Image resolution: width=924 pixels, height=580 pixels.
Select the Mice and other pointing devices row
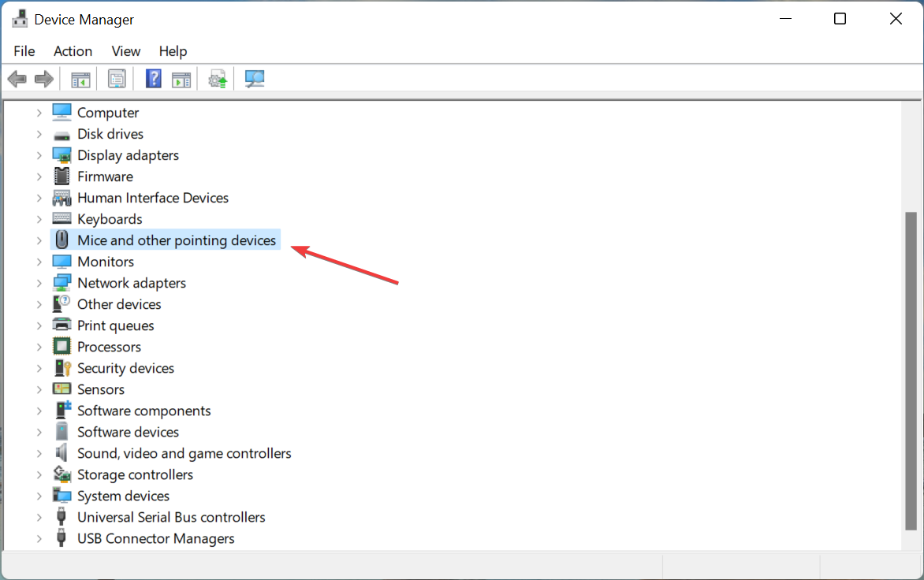coord(166,240)
